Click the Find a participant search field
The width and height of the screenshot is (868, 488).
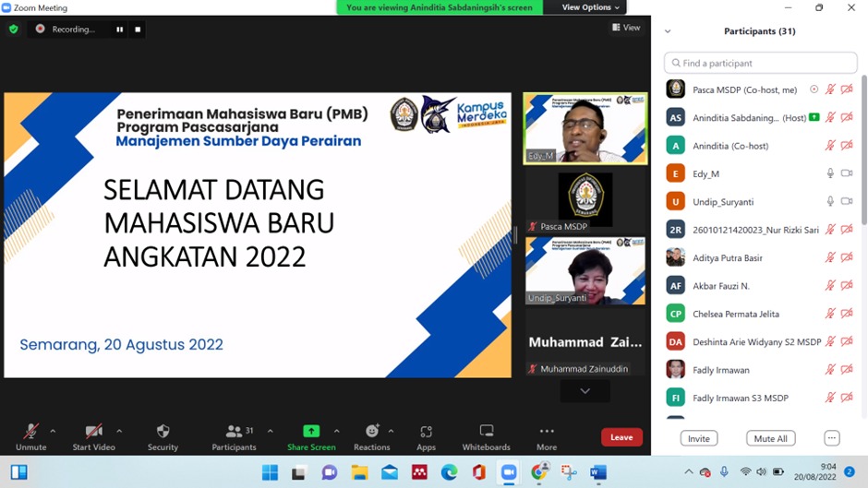(761, 63)
